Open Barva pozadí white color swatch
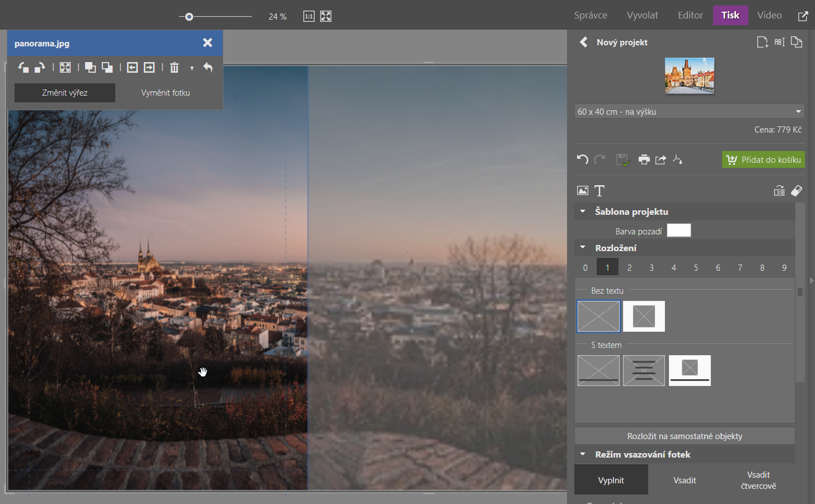 pos(679,230)
